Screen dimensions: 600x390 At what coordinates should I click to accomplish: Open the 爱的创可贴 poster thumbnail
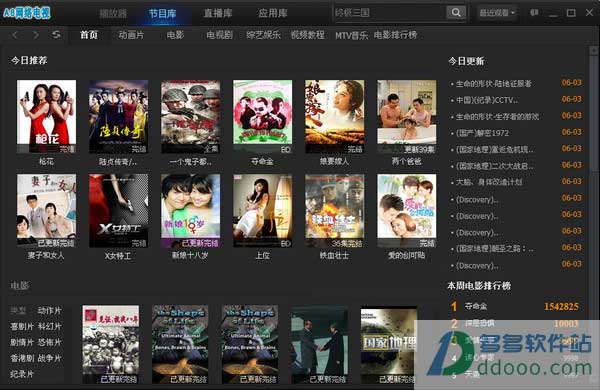click(x=406, y=211)
